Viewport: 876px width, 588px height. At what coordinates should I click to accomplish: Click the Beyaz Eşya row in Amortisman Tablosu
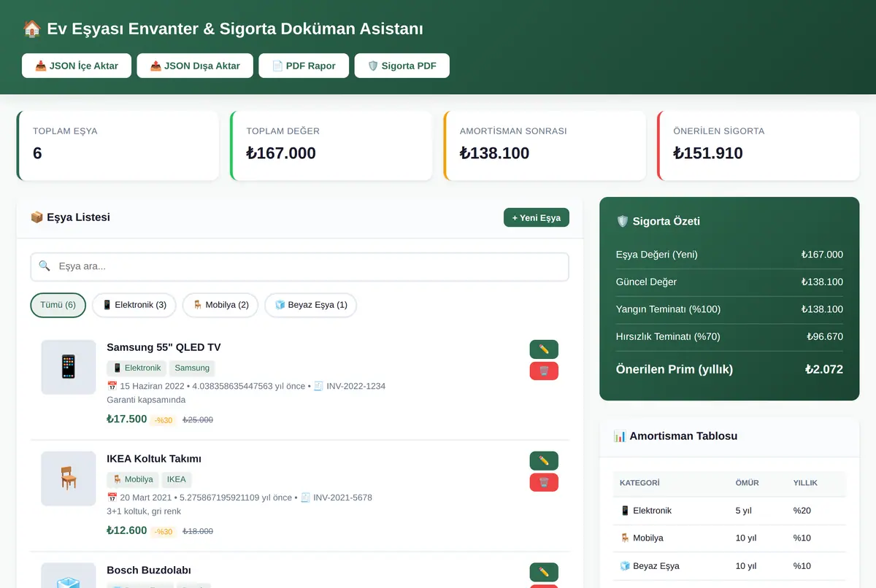(729, 566)
